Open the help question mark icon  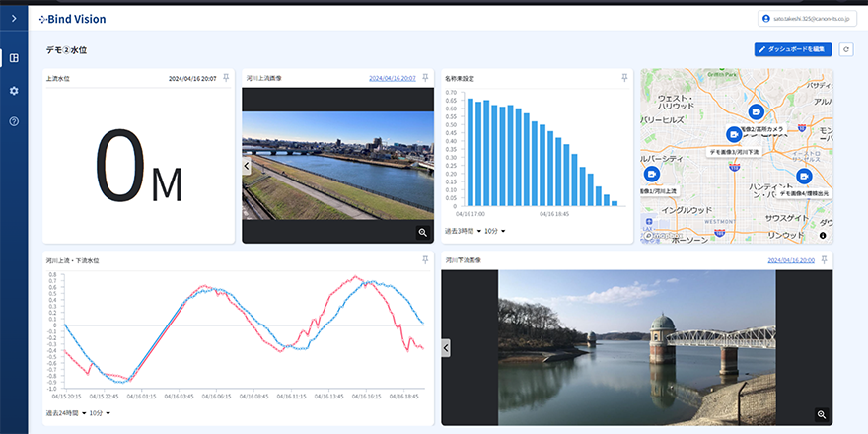14,121
